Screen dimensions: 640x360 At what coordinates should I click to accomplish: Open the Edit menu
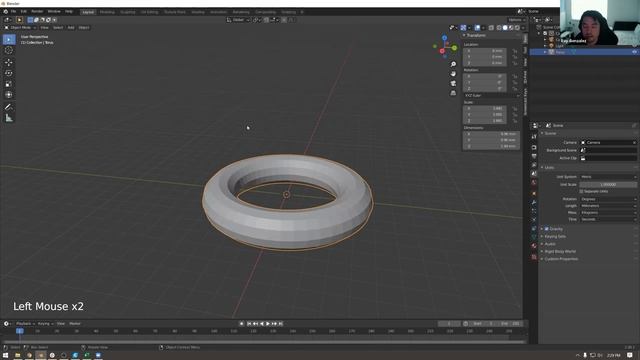pos(24,11)
